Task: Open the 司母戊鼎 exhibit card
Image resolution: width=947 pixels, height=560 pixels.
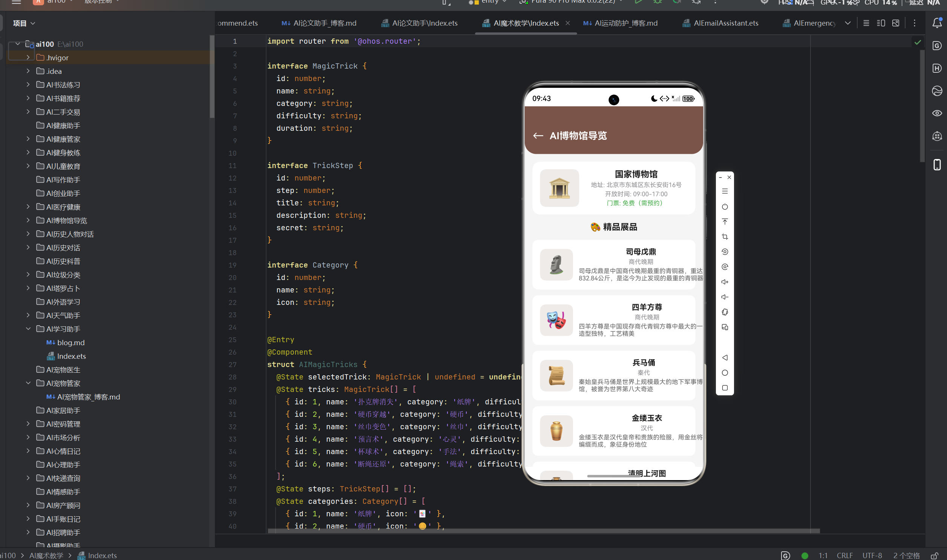Action: [614, 265]
